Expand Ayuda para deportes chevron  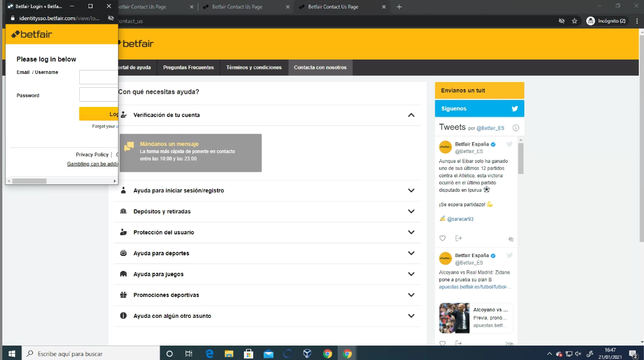pos(411,253)
